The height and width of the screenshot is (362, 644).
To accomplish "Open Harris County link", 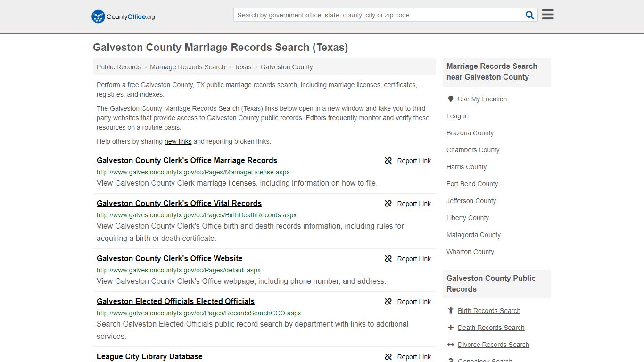I will (x=467, y=167).
